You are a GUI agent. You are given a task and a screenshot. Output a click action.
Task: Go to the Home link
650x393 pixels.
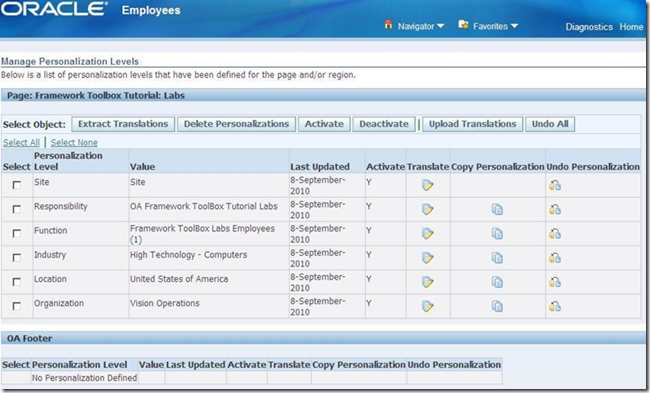pyautogui.click(x=631, y=27)
